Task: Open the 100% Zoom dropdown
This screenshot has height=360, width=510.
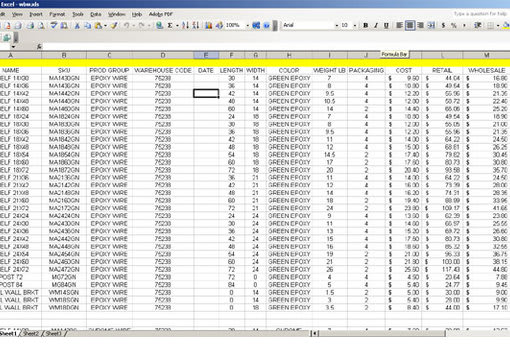Action: click(247, 26)
